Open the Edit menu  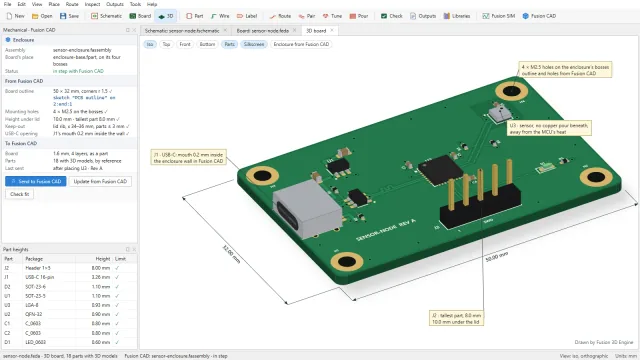21,4
